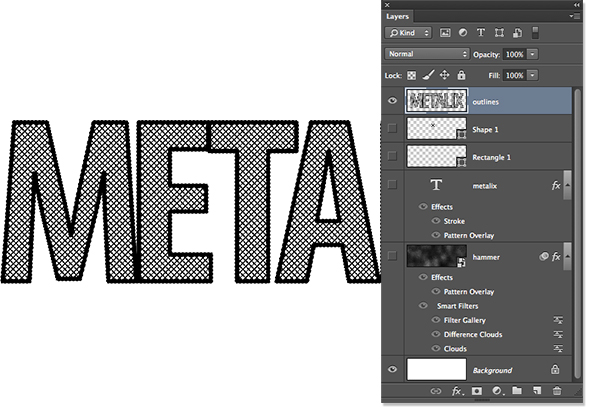Collapse the panel with double arrows
590x408 pixels.
click(577, 5)
